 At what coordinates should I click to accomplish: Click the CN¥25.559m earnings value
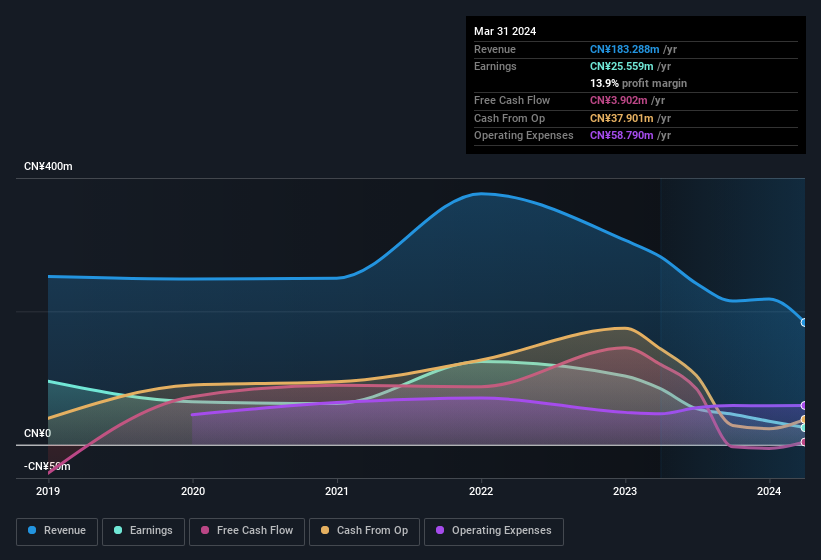(x=622, y=66)
